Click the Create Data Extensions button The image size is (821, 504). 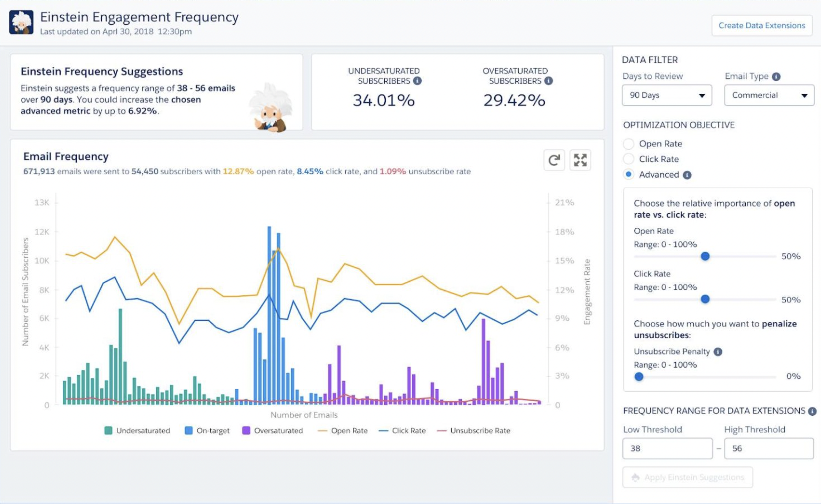click(762, 25)
